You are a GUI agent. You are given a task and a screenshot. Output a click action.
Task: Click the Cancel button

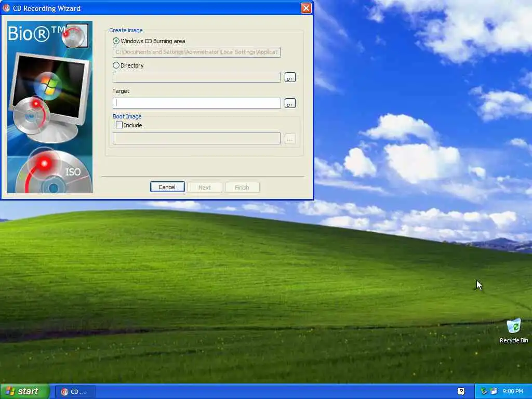(167, 187)
